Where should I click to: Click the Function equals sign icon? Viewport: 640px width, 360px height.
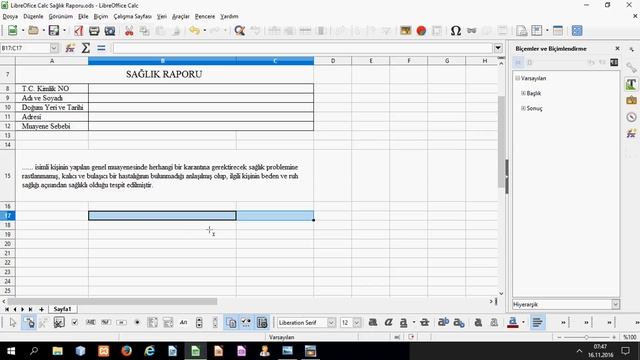point(101,48)
